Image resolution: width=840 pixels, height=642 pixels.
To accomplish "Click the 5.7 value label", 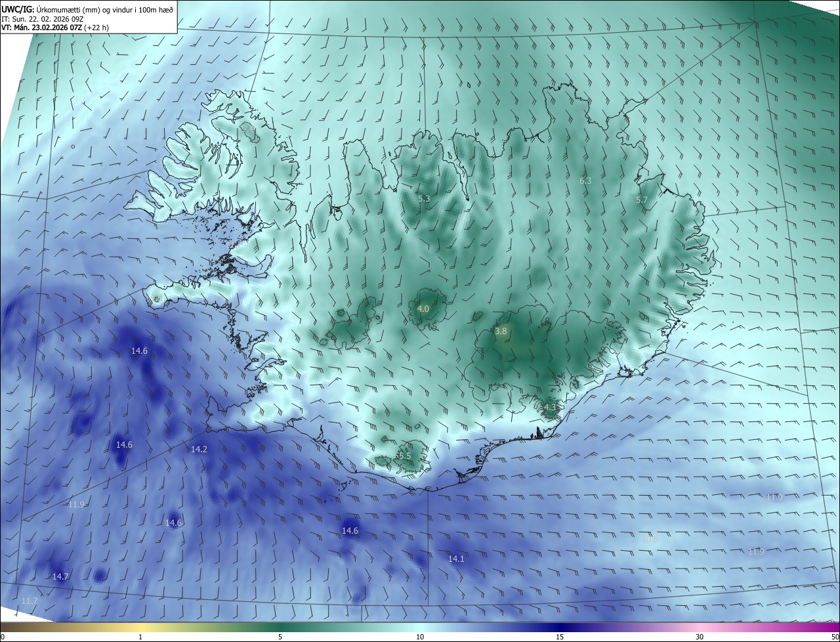I will pos(642,200).
